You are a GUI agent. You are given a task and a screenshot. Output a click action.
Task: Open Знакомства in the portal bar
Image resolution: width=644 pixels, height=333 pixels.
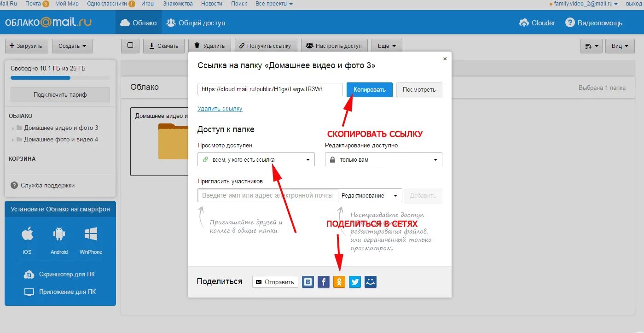(177, 4)
